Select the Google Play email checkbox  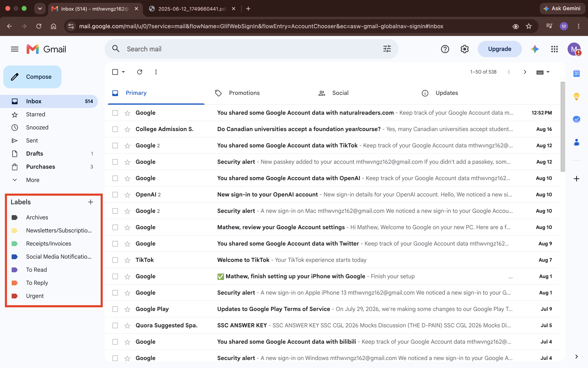pyautogui.click(x=115, y=309)
